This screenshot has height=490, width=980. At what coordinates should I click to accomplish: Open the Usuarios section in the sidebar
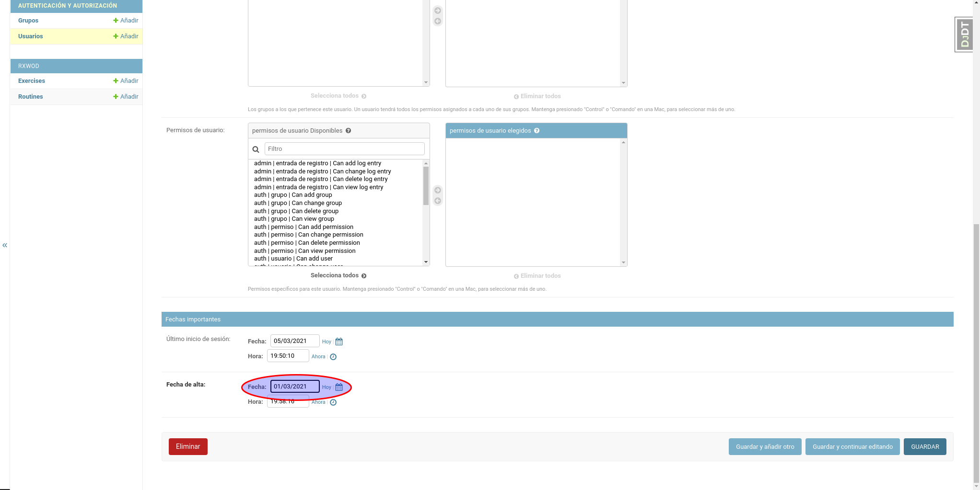[x=30, y=36]
